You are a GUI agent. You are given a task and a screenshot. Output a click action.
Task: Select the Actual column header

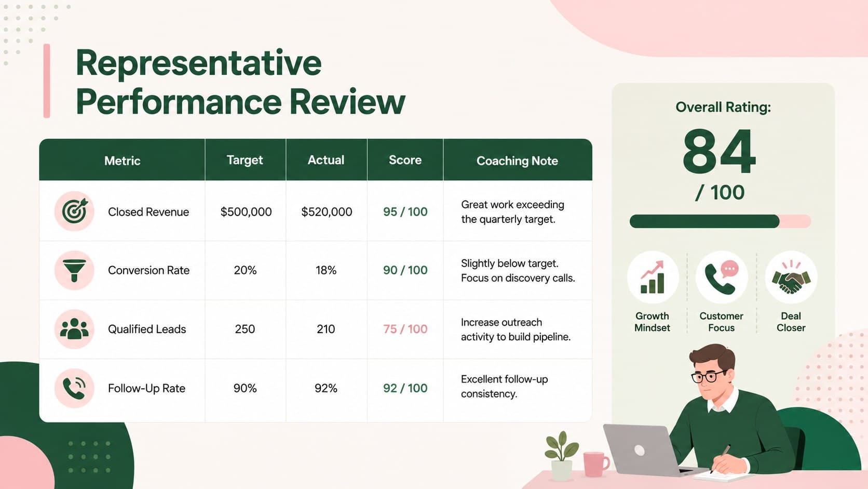click(x=326, y=160)
